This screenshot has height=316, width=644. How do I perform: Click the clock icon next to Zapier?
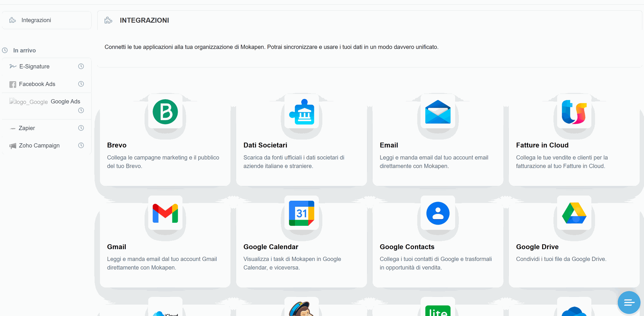[81, 128]
